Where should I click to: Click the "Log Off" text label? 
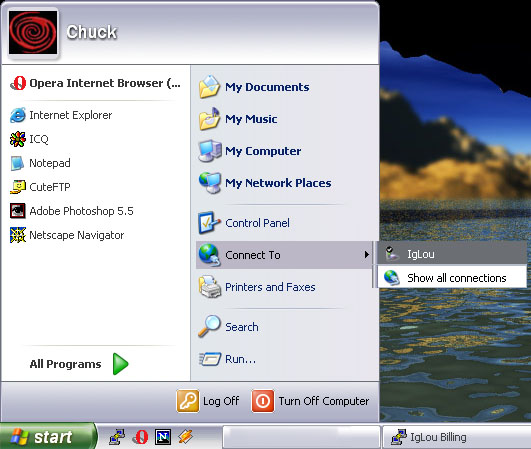221,401
